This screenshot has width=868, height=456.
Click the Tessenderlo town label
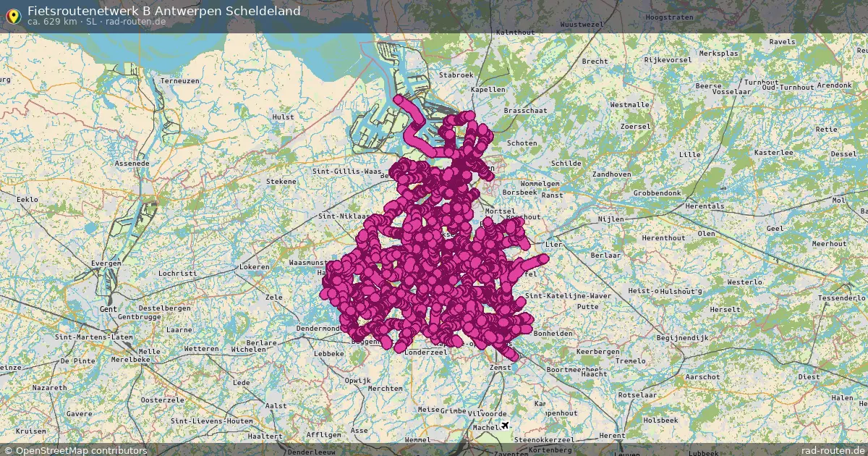841,297
